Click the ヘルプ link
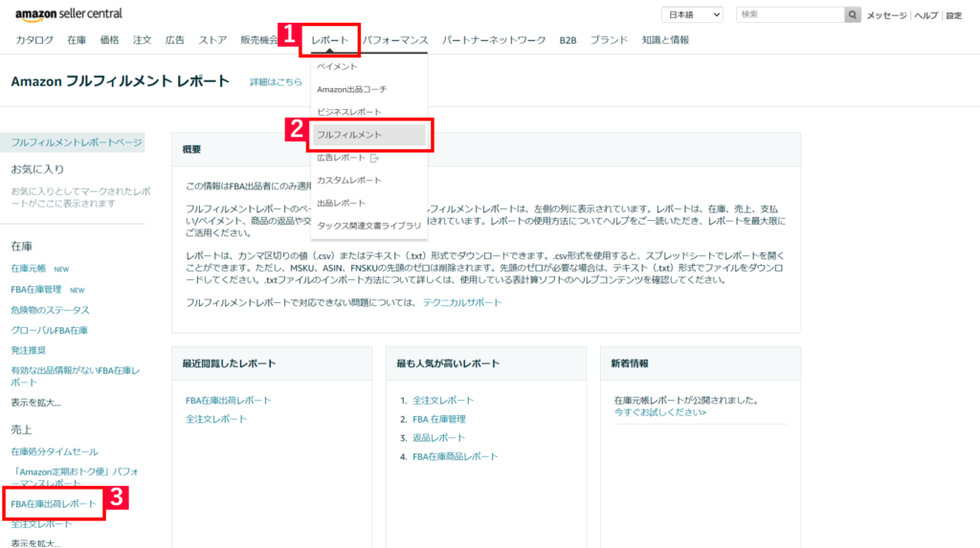The image size is (980, 548). click(x=926, y=15)
